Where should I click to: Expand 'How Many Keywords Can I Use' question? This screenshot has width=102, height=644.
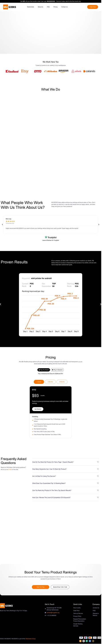pyautogui.click(x=65, y=469)
